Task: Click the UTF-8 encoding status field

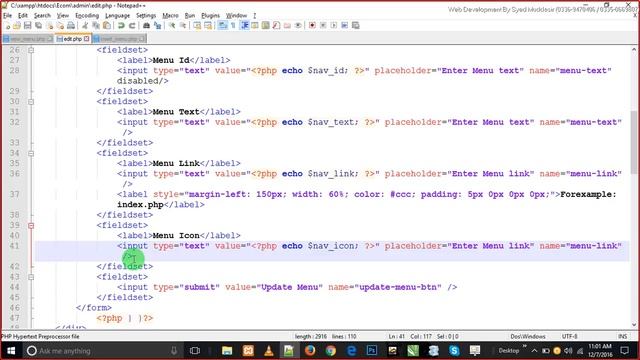Action: [x=569, y=336]
